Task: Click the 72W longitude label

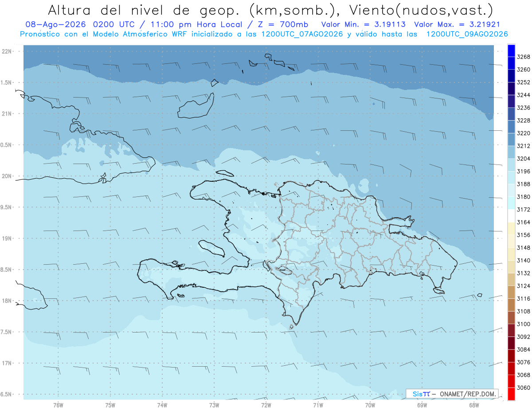Action: click(266, 405)
